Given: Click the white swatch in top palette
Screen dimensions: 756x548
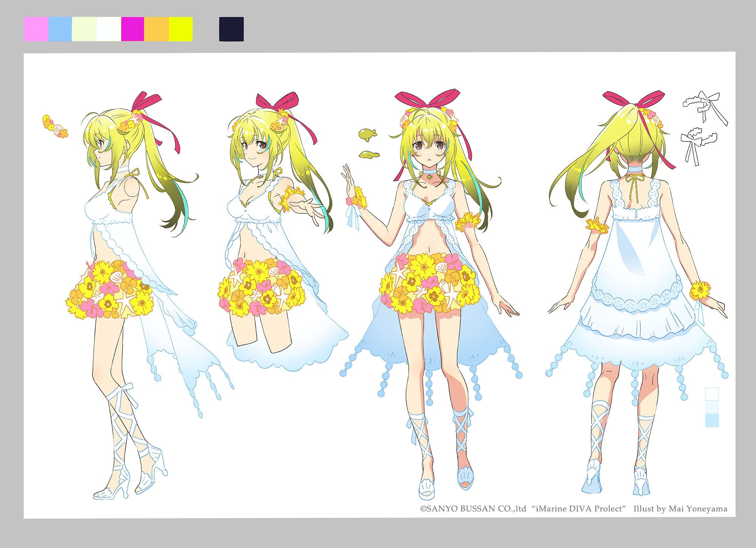Looking at the screenshot, I should click(109, 29).
